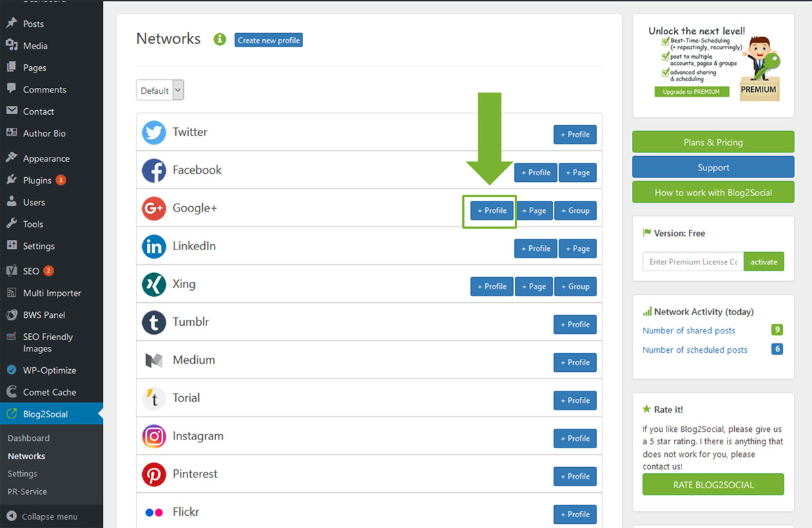Image resolution: width=812 pixels, height=528 pixels.
Task: Click the Google+ logo icon
Action: [x=154, y=208]
